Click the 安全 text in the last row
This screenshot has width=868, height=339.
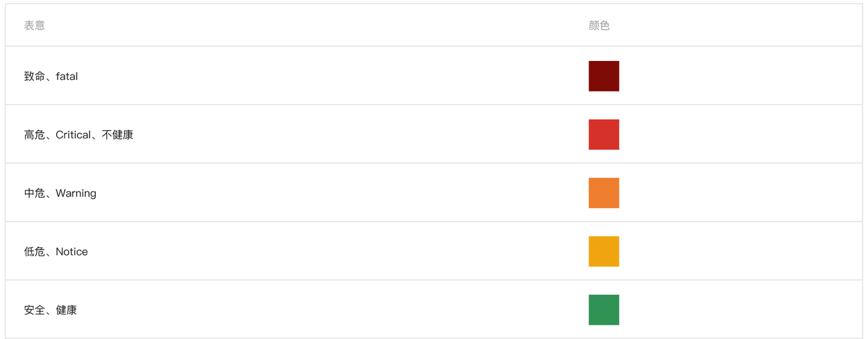click(35, 310)
